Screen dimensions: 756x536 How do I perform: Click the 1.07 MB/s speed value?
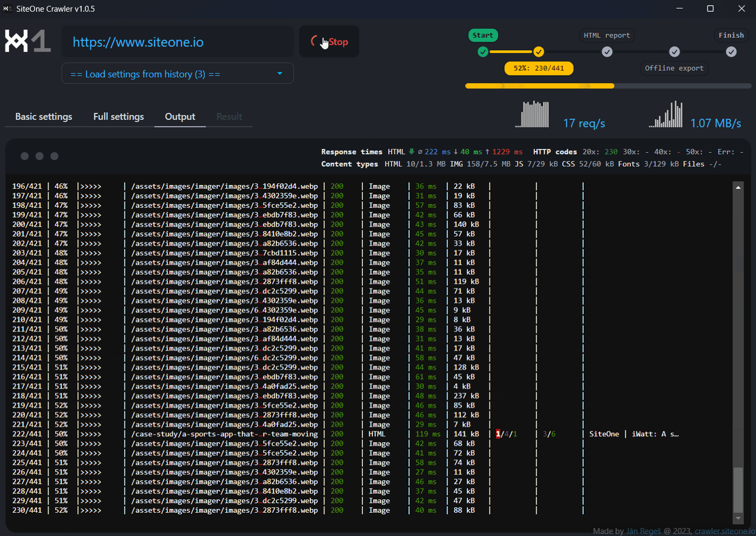(715, 123)
